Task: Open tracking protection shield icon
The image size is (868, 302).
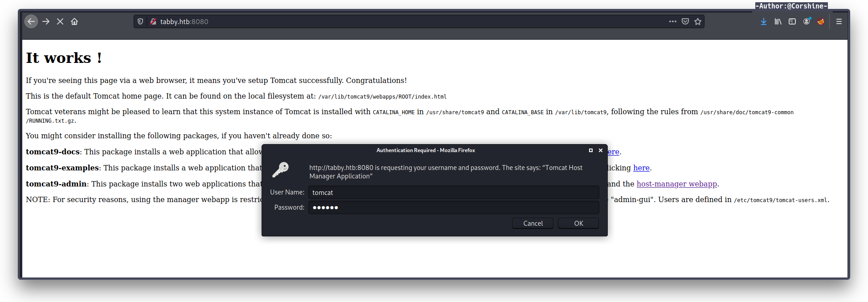Action: (140, 21)
